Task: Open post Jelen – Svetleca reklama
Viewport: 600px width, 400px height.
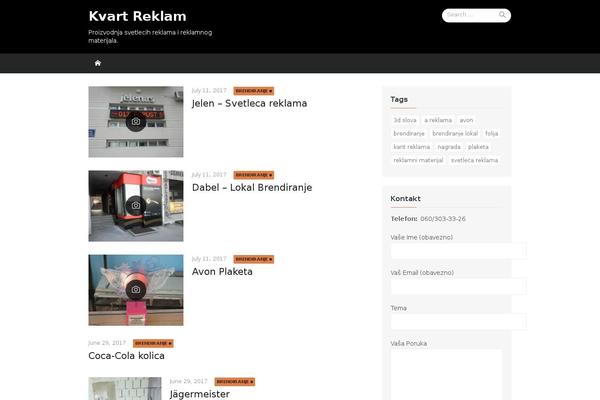Action: (249, 103)
